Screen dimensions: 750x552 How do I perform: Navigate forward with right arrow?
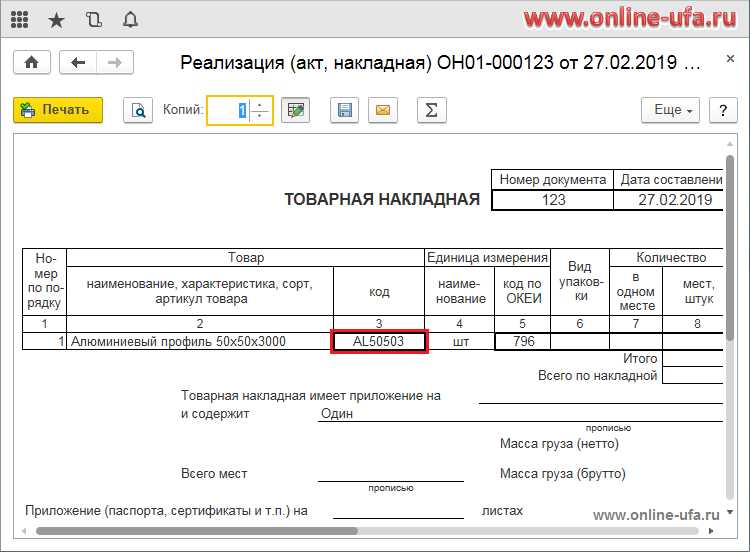(x=115, y=63)
